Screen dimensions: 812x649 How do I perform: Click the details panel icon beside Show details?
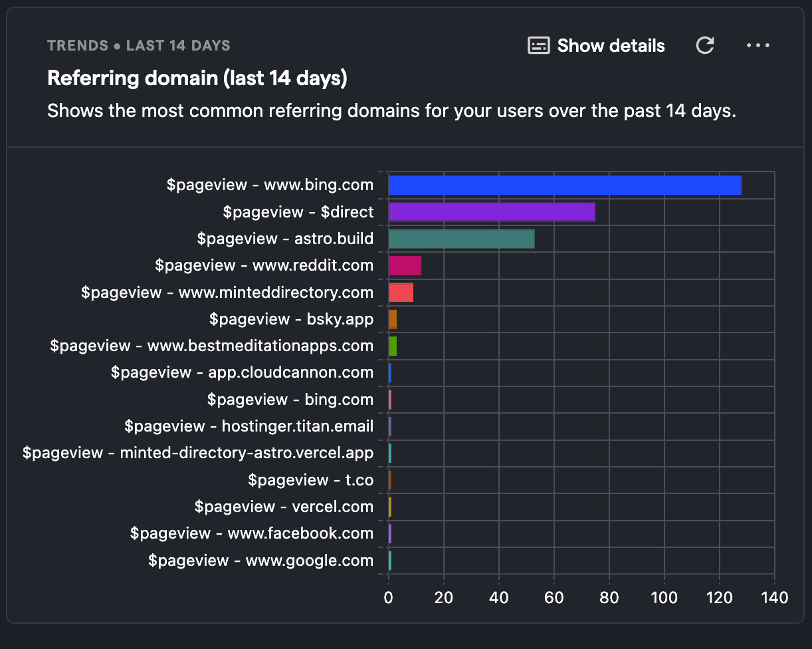(x=539, y=45)
